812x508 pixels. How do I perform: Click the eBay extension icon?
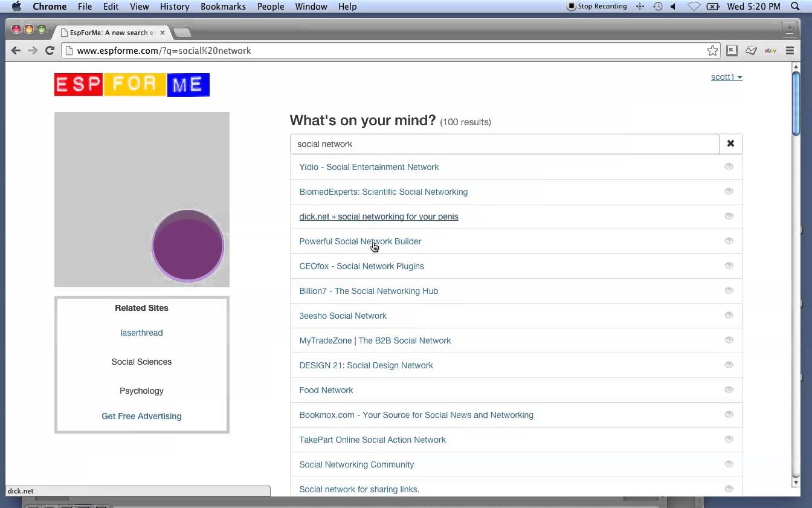pos(770,51)
